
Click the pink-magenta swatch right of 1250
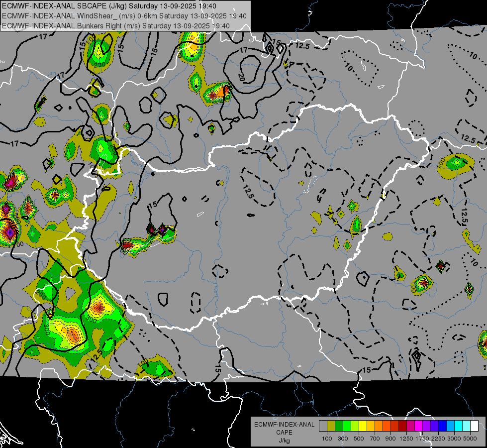[x=410, y=426]
